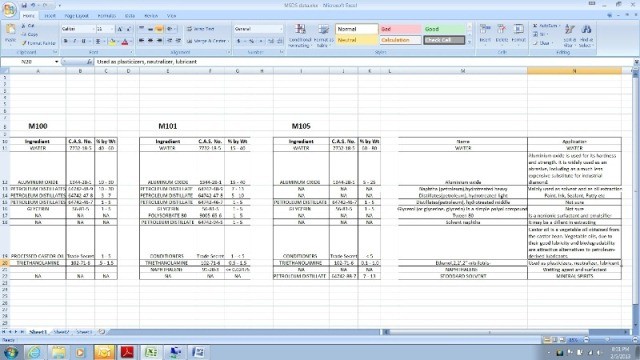Decrease cell indent

(170, 41)
